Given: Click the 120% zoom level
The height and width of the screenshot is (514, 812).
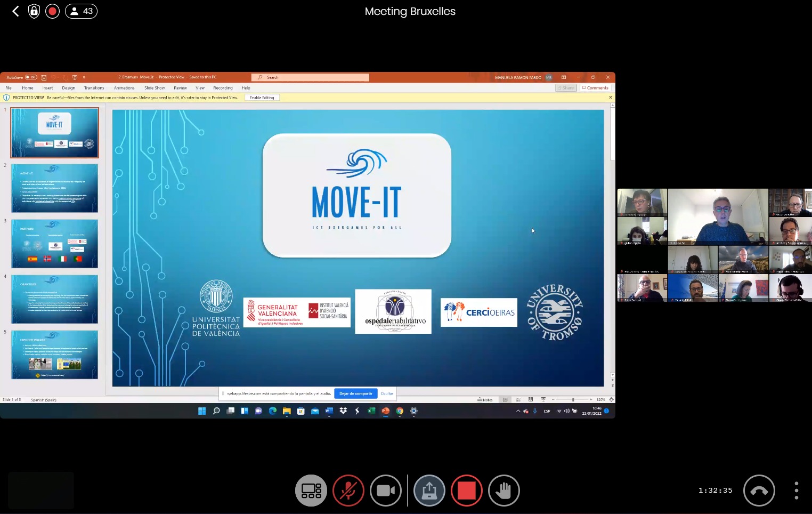Looking at the screenshot, I should pyautogui.click(x=601, y=399).
